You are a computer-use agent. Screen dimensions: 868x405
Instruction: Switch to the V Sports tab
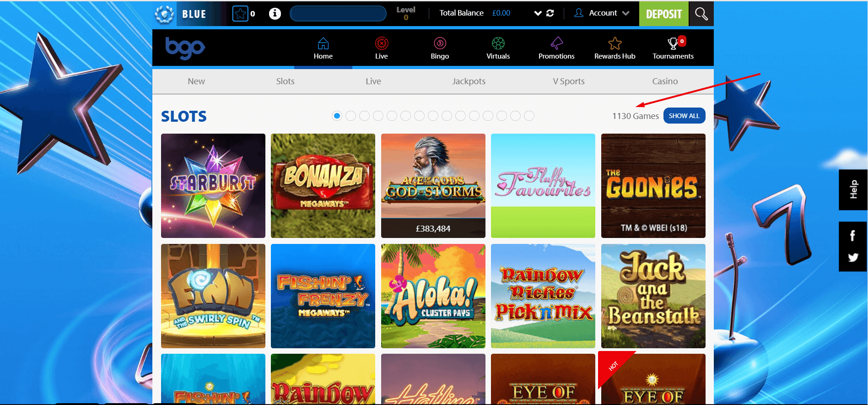pos(569,81)
